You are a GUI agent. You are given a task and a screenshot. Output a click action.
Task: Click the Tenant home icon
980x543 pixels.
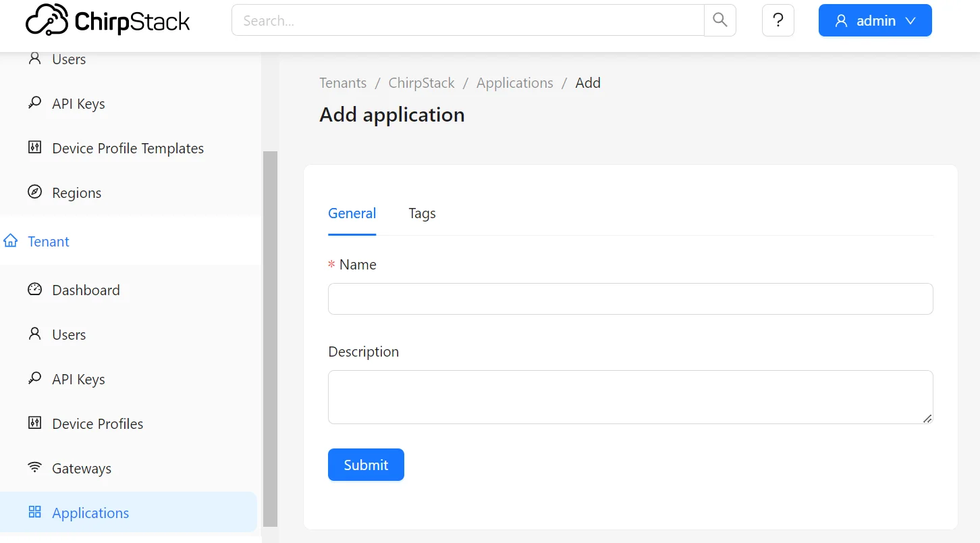coord(11,241)
